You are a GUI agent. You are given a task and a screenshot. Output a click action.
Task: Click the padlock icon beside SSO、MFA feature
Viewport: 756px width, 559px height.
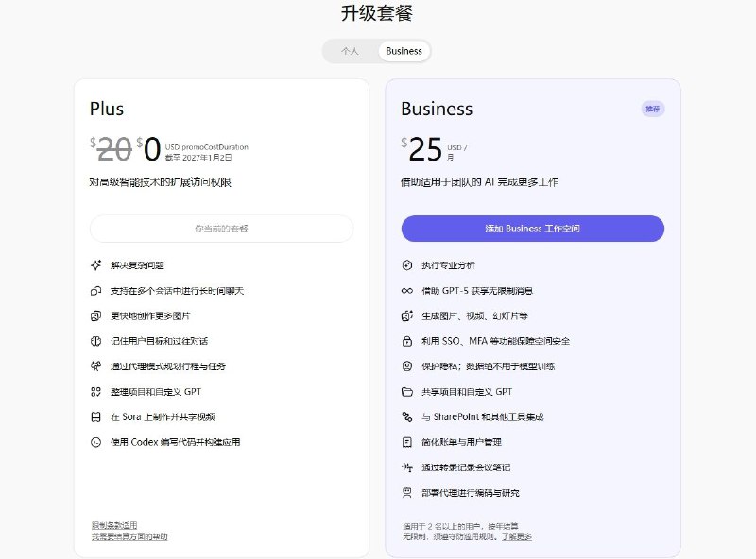pos(406,341)
